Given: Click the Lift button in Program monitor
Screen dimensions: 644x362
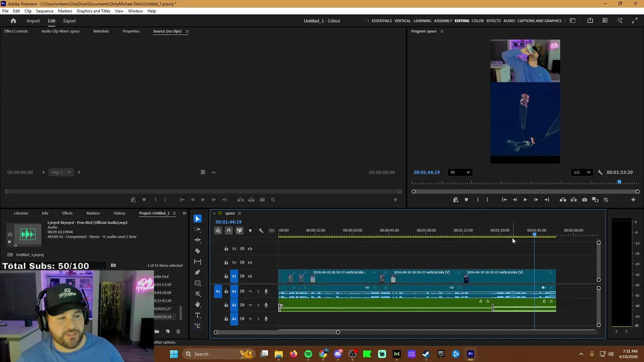Looking at the screenshot, I should click(563, 200).
